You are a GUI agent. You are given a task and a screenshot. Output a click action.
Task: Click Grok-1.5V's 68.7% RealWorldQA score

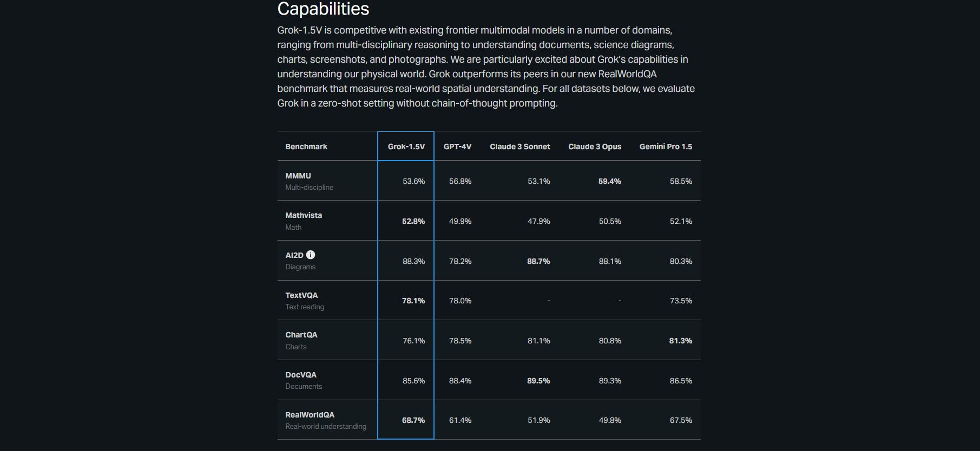(413, 420)
